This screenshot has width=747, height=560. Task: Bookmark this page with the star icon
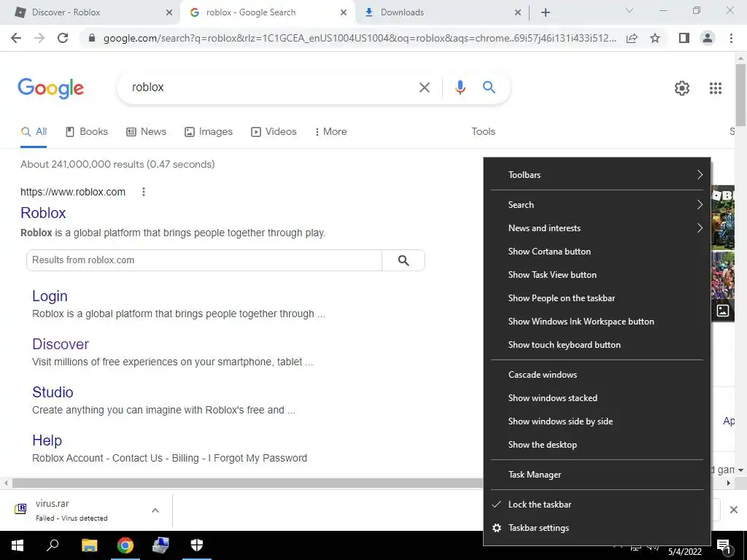pos(655,38)
